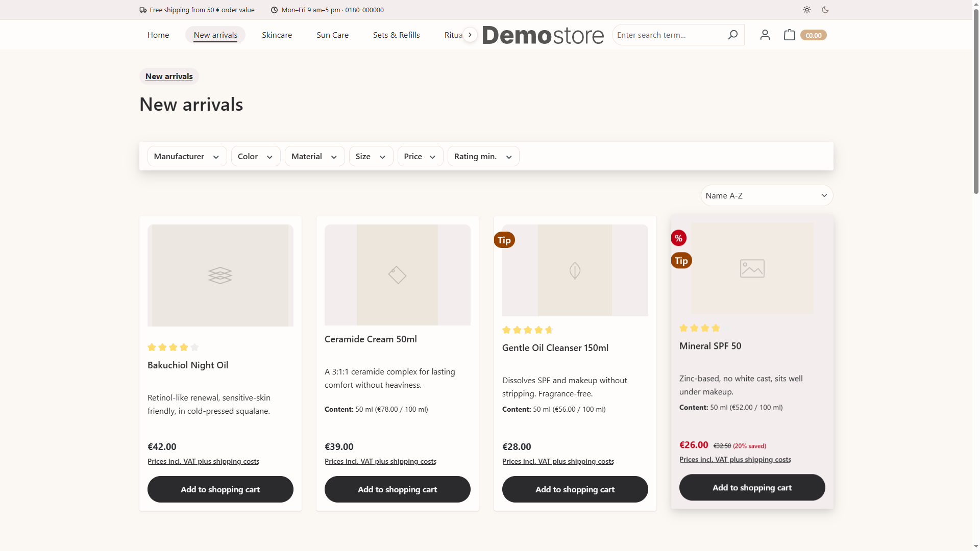The height and width of the screenshot is (551, 980).
Task: Click the clock opening hours icon
Action: click(274, 10)
